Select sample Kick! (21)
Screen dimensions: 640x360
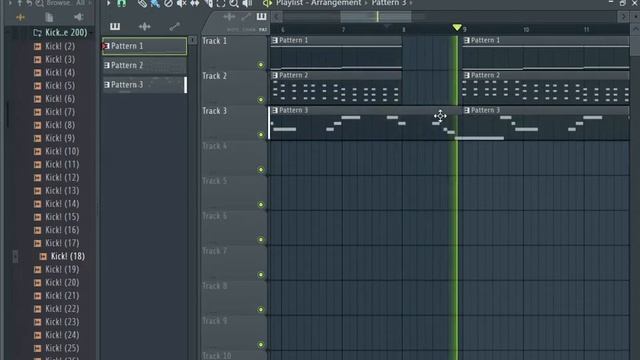click(62, 296)
